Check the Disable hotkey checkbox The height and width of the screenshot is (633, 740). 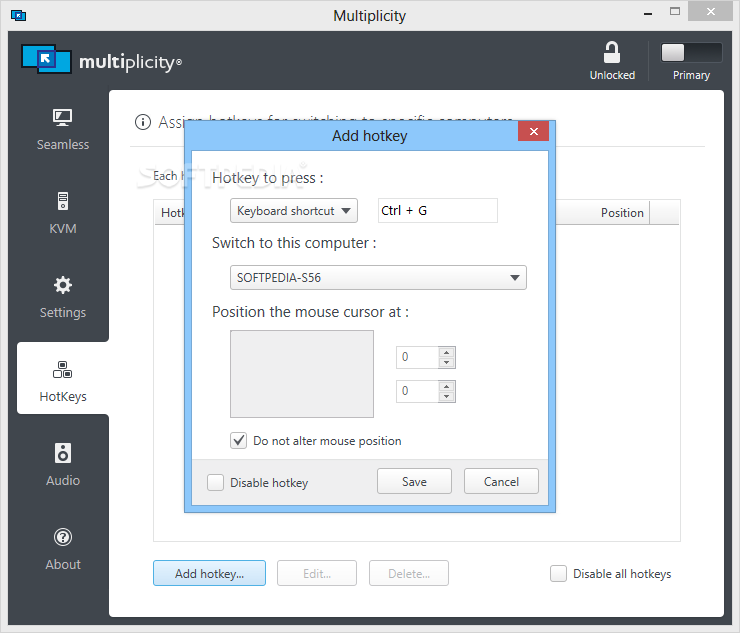click(x=216, y=482)
